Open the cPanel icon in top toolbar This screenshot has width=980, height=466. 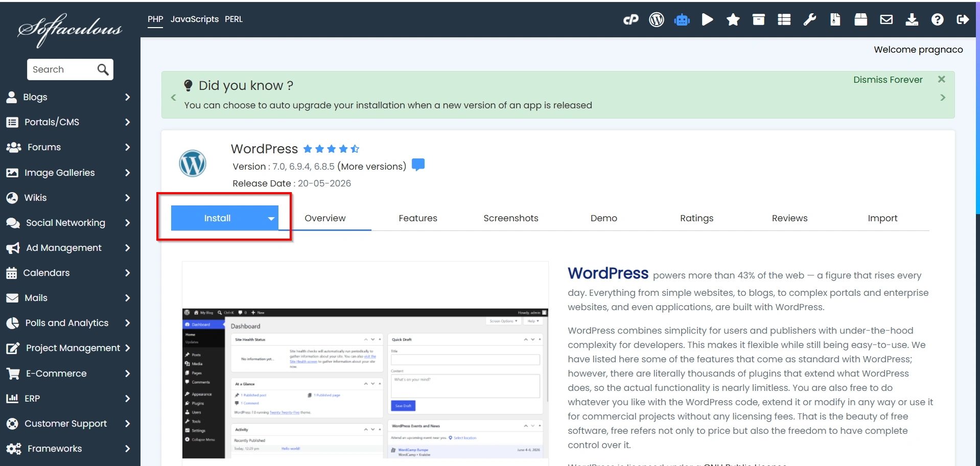tap(631, 19)
